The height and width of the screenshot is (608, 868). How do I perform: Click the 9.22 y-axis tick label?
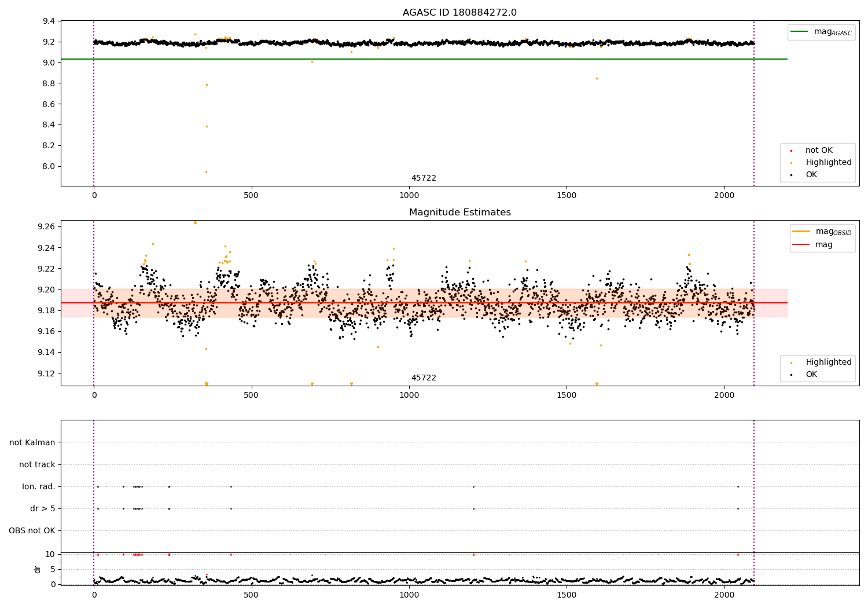(47, 269)
